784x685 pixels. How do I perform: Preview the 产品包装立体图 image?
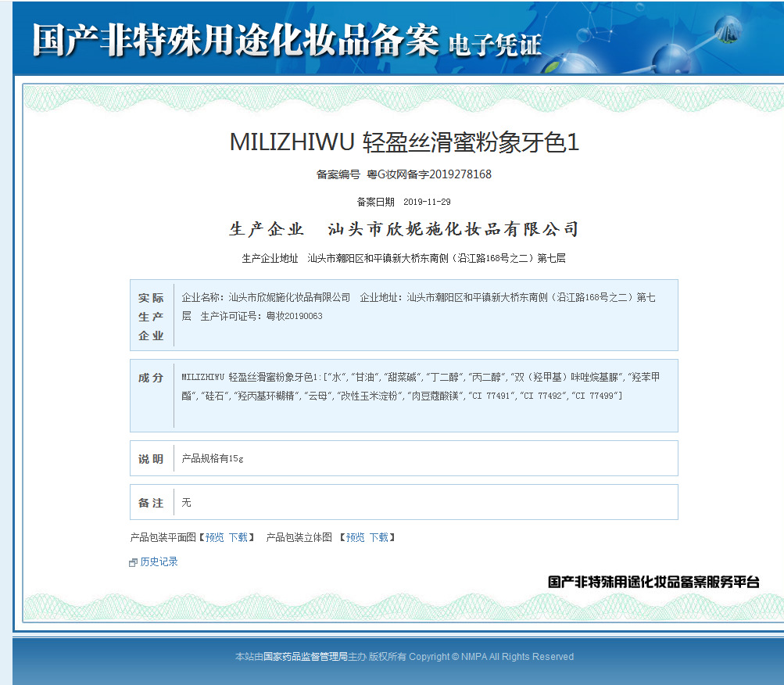355,537
